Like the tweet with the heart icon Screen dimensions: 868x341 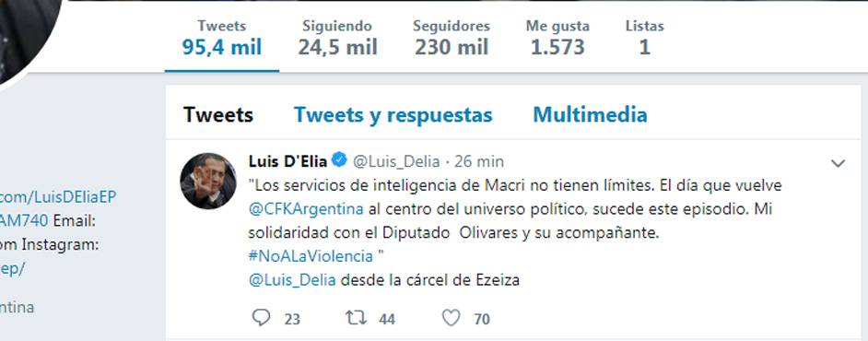pos(452,318)
